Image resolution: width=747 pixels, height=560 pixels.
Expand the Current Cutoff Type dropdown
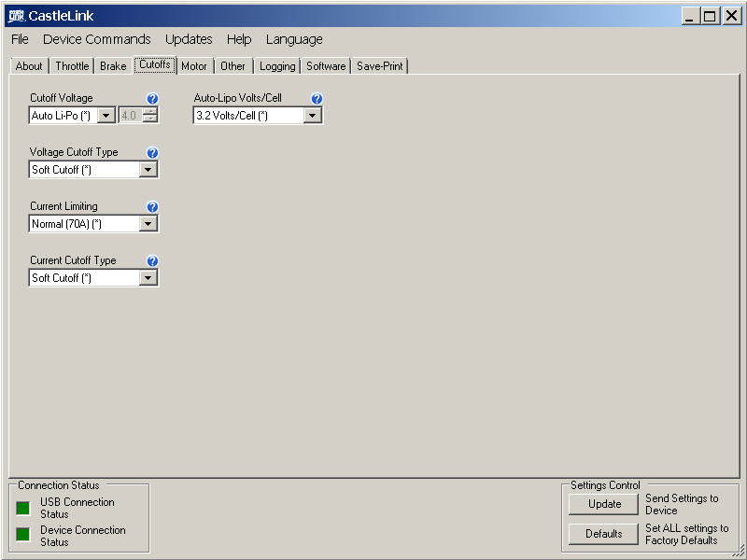click(x=148, y=278)
